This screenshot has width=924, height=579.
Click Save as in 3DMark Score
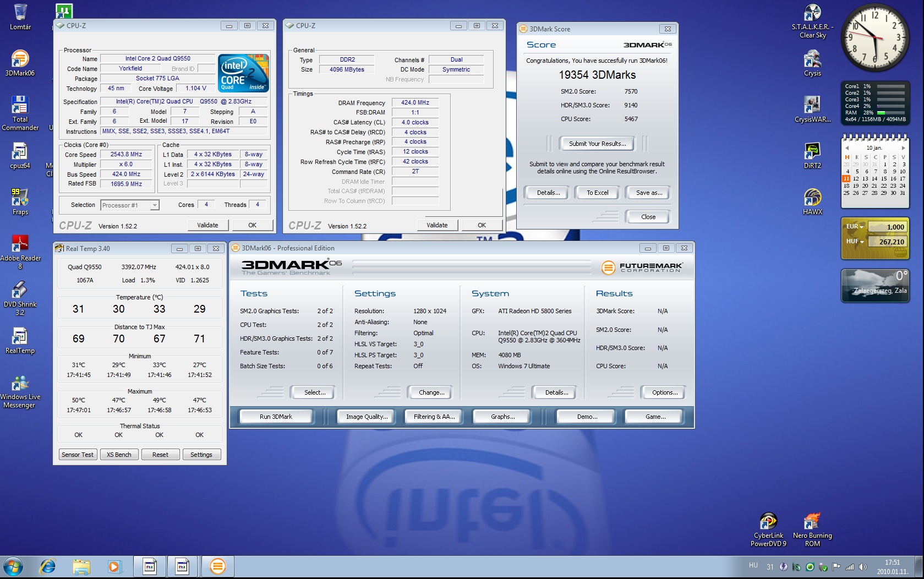coord(649,193)
